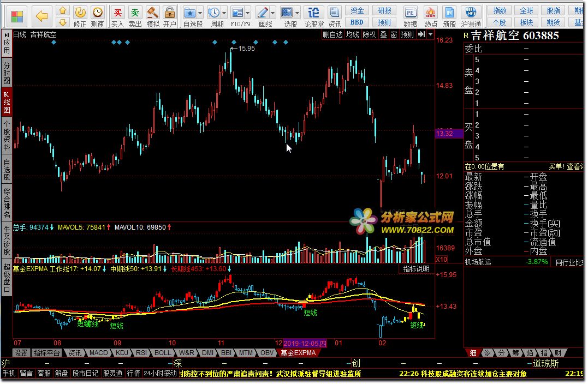Open 牛叉诊股 sidebar tab
Image resolution: width=588 pixels, height=384 pixels.
7,240
